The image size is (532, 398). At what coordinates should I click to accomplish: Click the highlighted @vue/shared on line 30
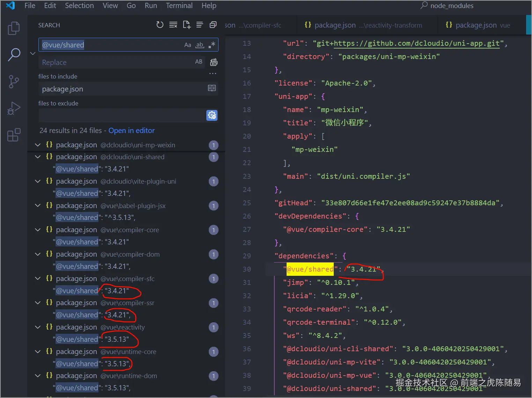tap(310, 269)
